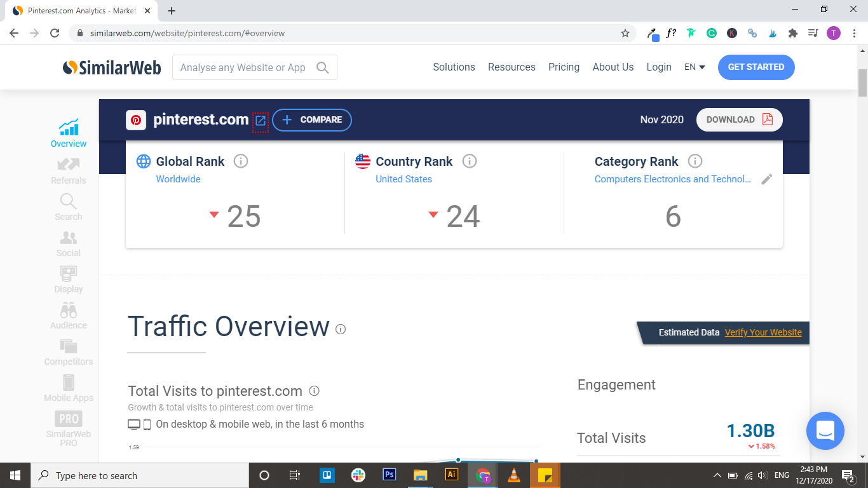Image resolution: width=868 pixels, height=488 pixels.
Task: Open the Computers Electronics and Technology category link
Action: pyautogui.click(x=673, y=179)
